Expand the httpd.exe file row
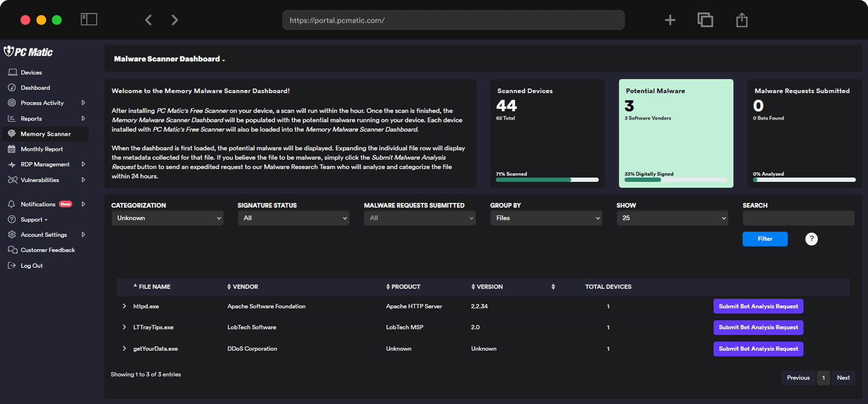868x404 pixels. coord(124,306)
